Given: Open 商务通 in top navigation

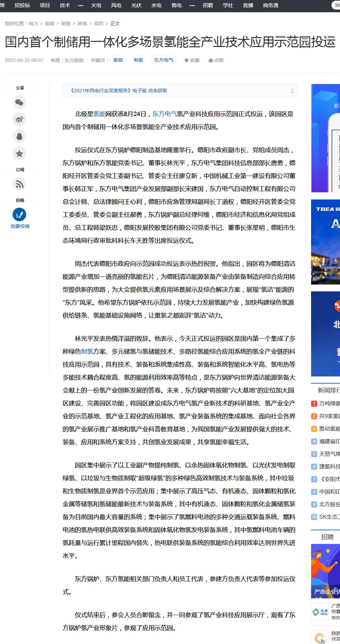Looking at the screenshot, I should tap(271, 5).
